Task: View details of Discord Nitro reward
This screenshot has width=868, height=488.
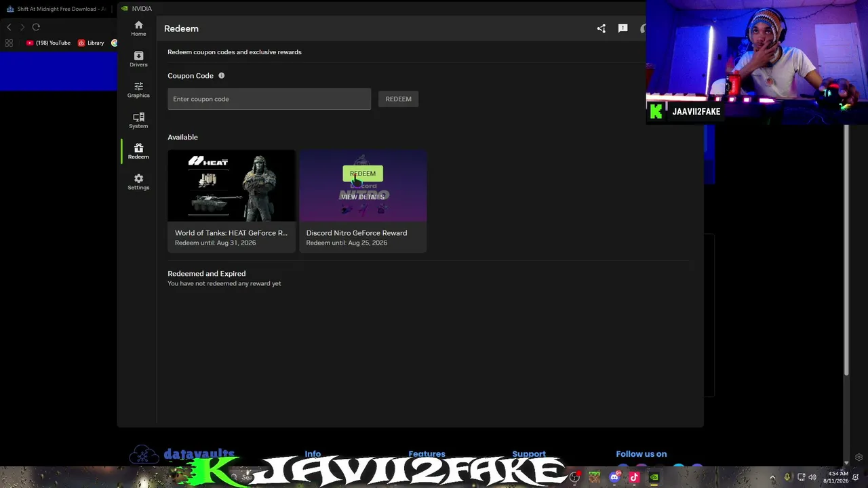Action: pyautogui.click(x=363, y=197)
